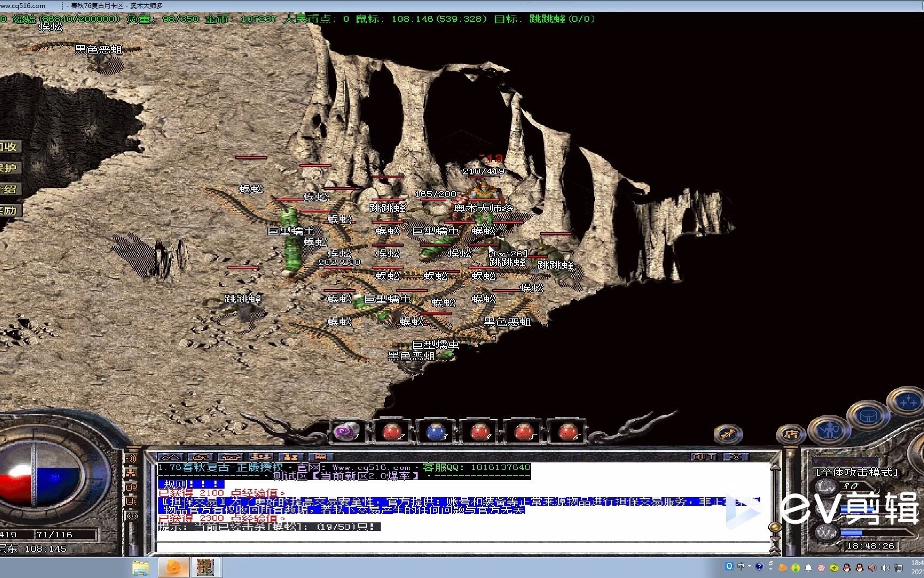
Task: Click the golden chat scrollbar thumb
Action: 775,528
